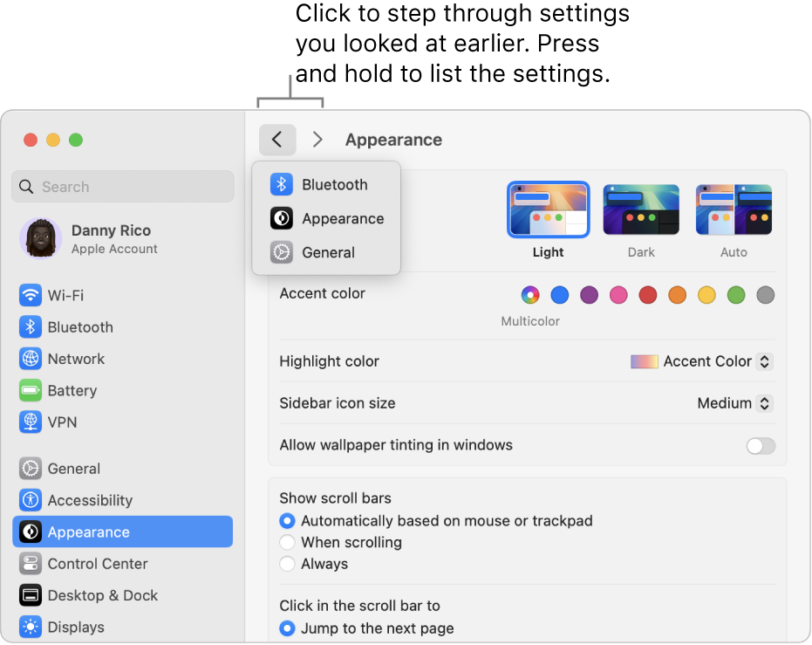Viewport: 812px width, 645px height.
Task: Open Battery settings in the sidebar
Action: click(123, 391)
